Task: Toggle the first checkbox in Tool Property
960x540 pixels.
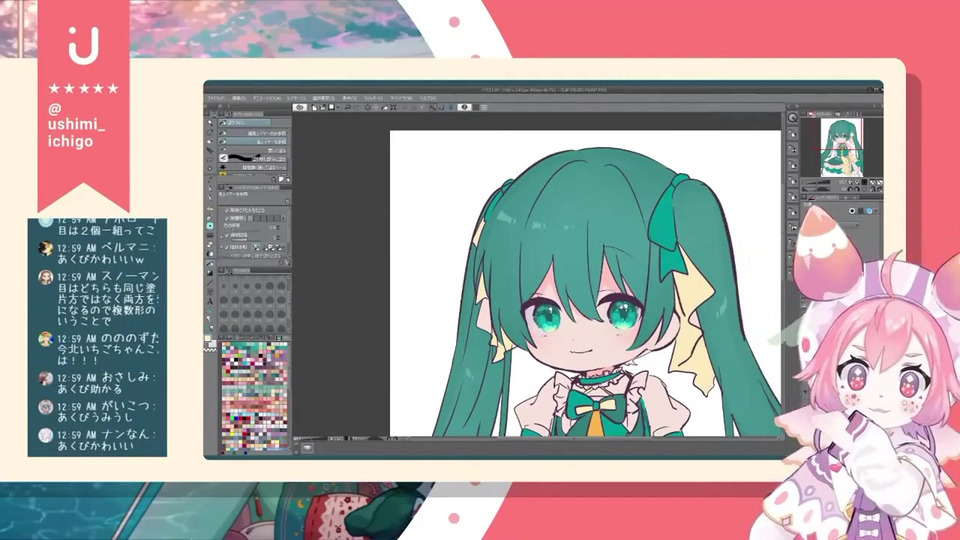Action: point(227,210)
